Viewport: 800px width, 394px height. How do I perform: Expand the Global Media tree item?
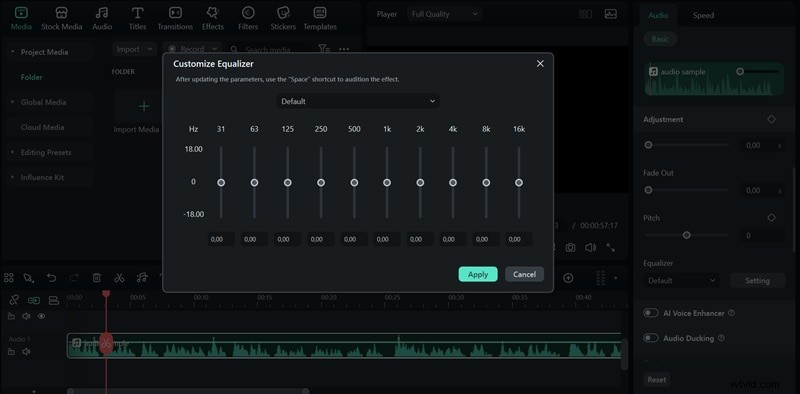click(x=13, y=102)
